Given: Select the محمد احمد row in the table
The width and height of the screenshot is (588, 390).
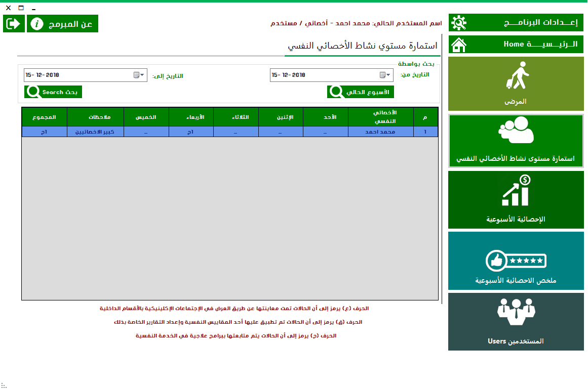Looking at the screenshot, I should [x=380, y=132].
